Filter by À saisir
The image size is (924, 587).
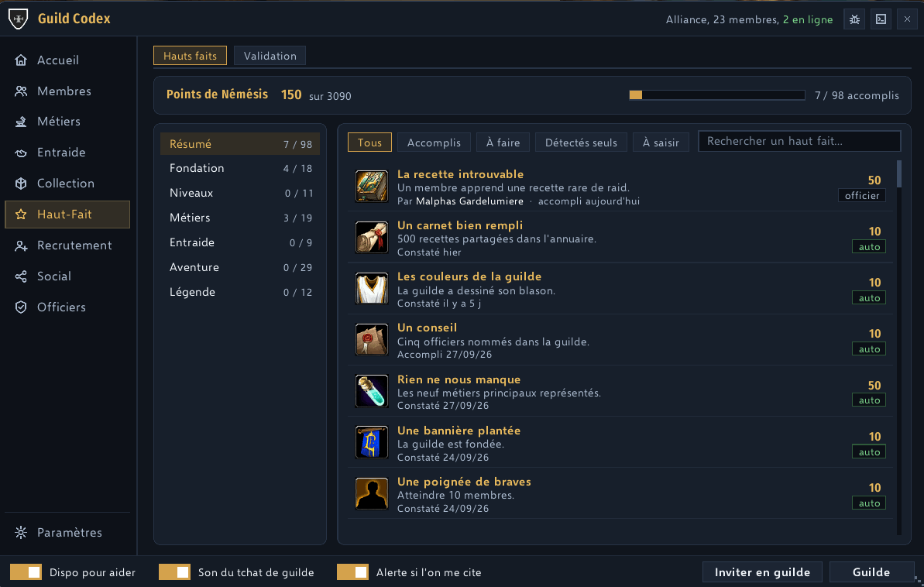661,142
